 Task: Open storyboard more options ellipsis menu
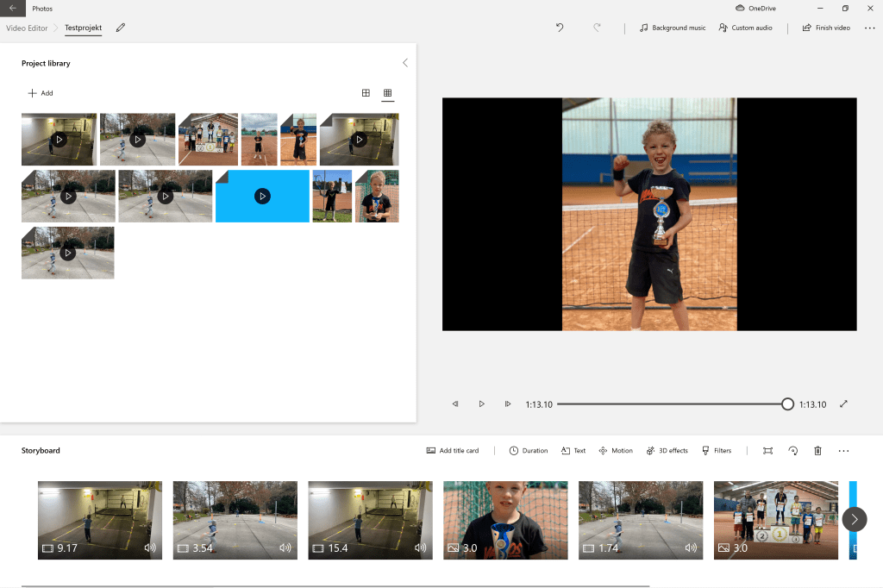(843, 451)
